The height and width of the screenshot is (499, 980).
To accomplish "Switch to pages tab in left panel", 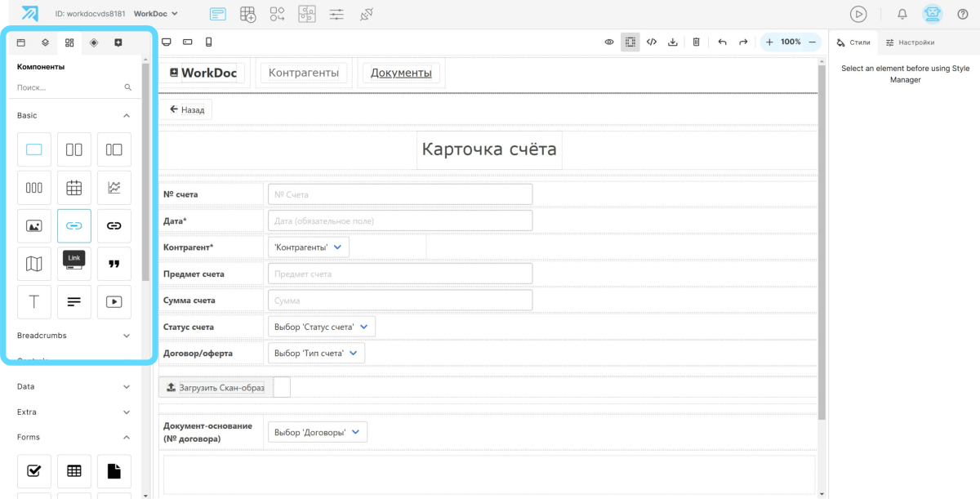I will tap(21, 42).
